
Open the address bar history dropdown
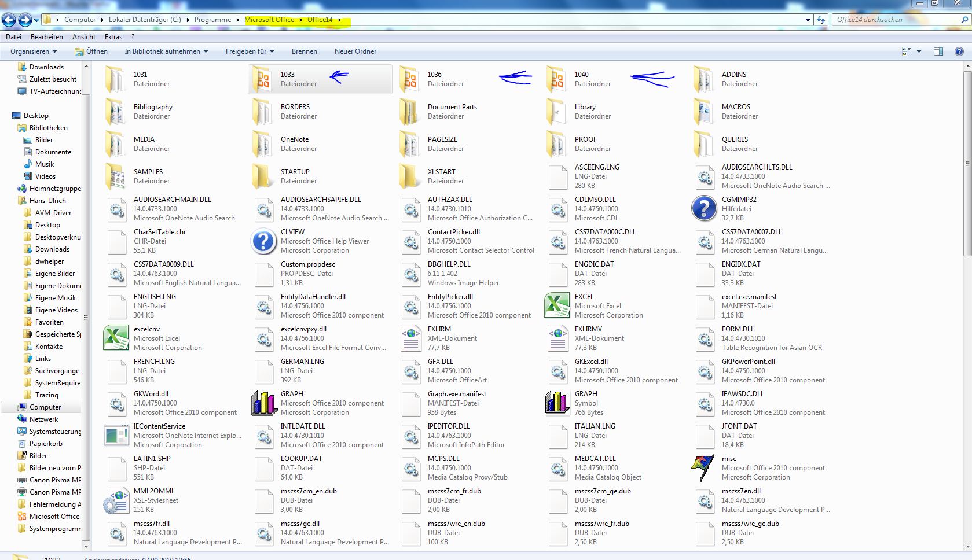808,20
